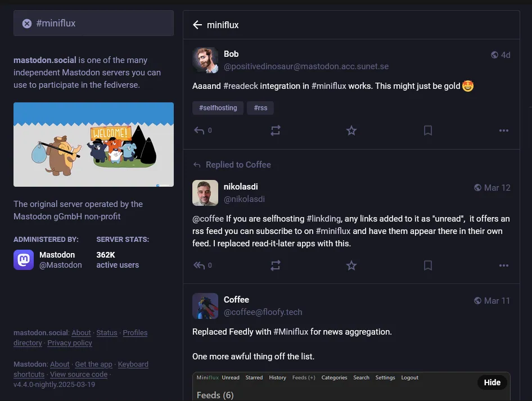Clear the #miniflux search with X icon

pyautogui.click(x=27, y=24)
